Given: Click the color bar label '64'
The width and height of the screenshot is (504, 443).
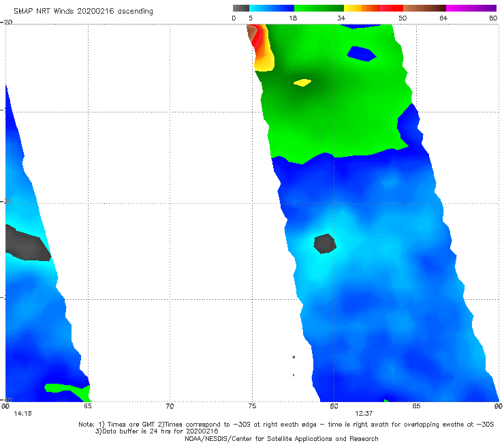Looking at the screenshot, I should click(443, 18).
